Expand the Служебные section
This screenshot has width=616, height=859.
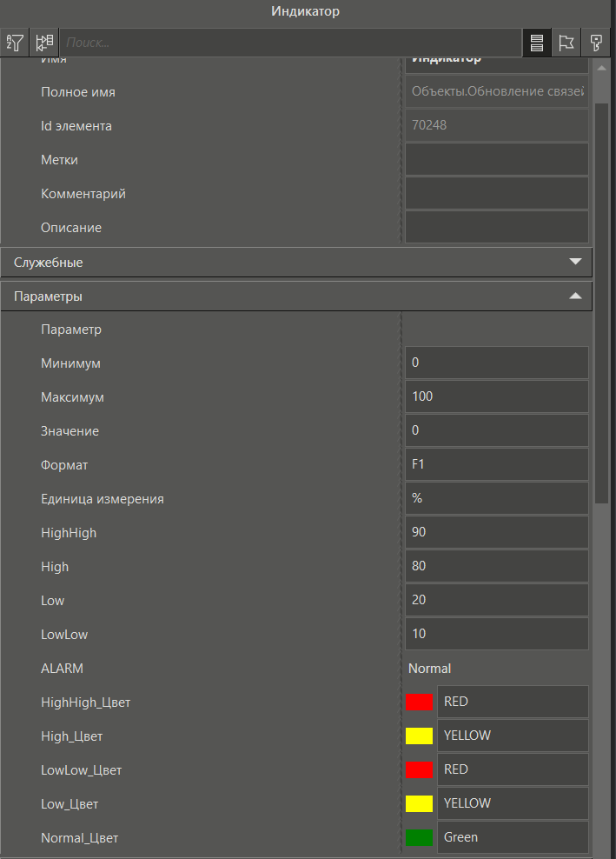click(575, 262)
